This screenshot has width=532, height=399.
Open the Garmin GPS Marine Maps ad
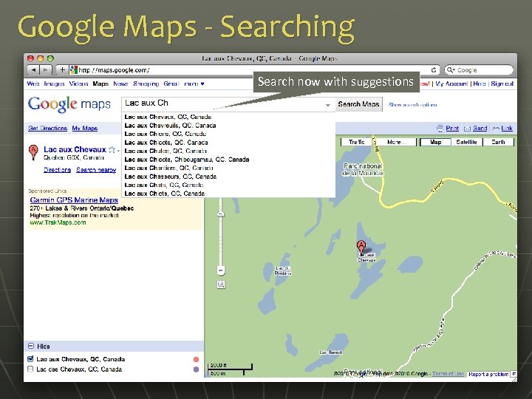click(74, 199)
